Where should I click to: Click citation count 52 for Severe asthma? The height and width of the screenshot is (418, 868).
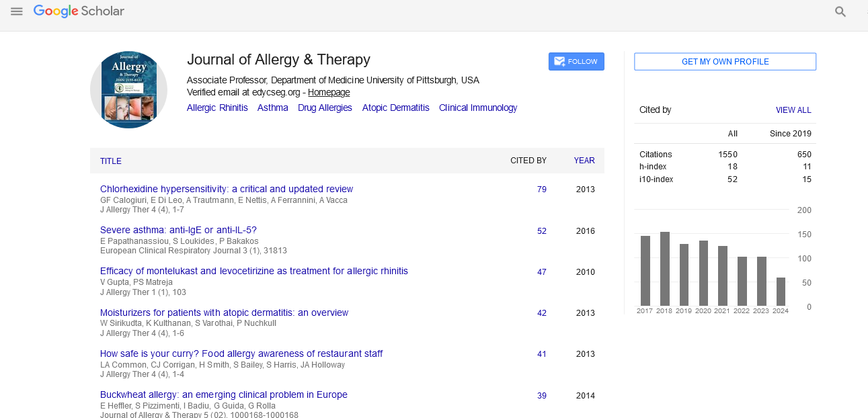pos(542,231)
